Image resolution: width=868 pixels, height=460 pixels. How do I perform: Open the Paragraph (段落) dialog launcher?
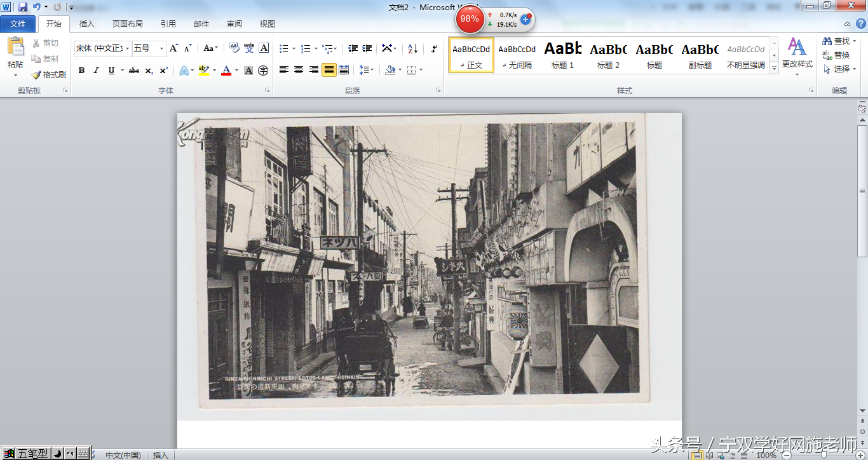(438, 91)
